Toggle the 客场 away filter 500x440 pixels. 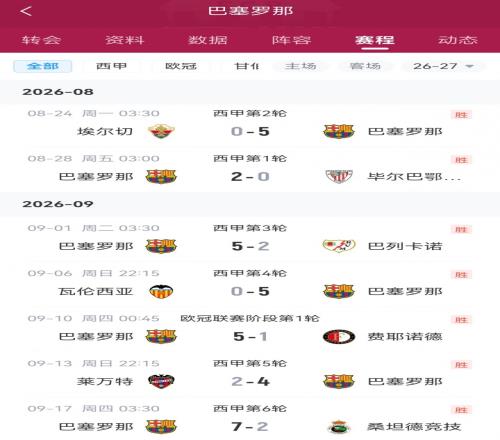pyautogui.click(x=365, y=66)
